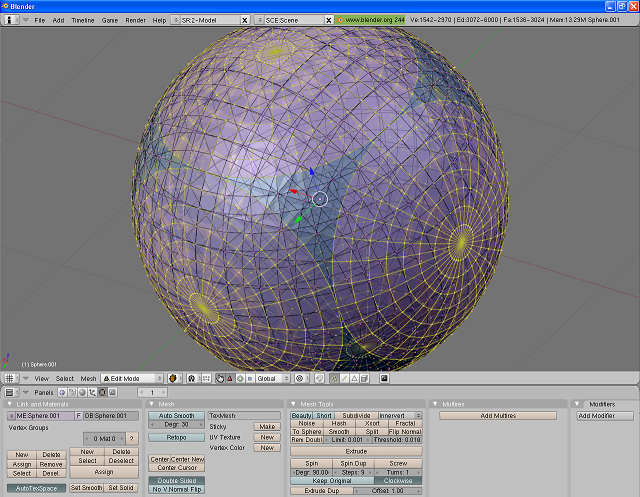
Task: Click the proportional edit falloff icon
Action: tap(300, 378)
